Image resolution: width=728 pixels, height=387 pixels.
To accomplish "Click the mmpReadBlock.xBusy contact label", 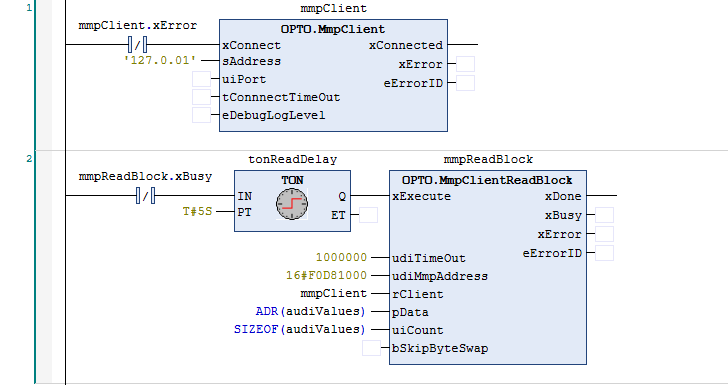I will tap(145, 176).
